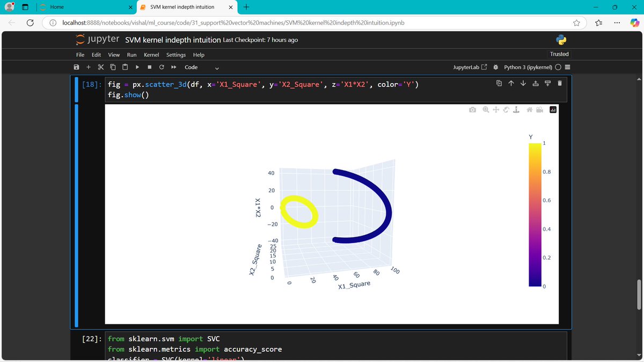Open the browser extensions icon
The height and width of the screenshot is (362, 644).
598,23
